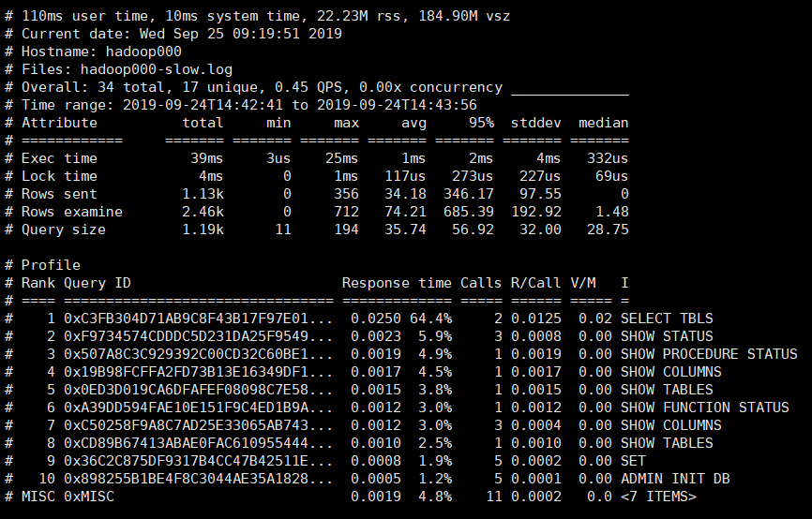Viewport: 812px width, 519px height.
Task: Click Rows sent total 1.13k
Action: [x=203, y=194]
